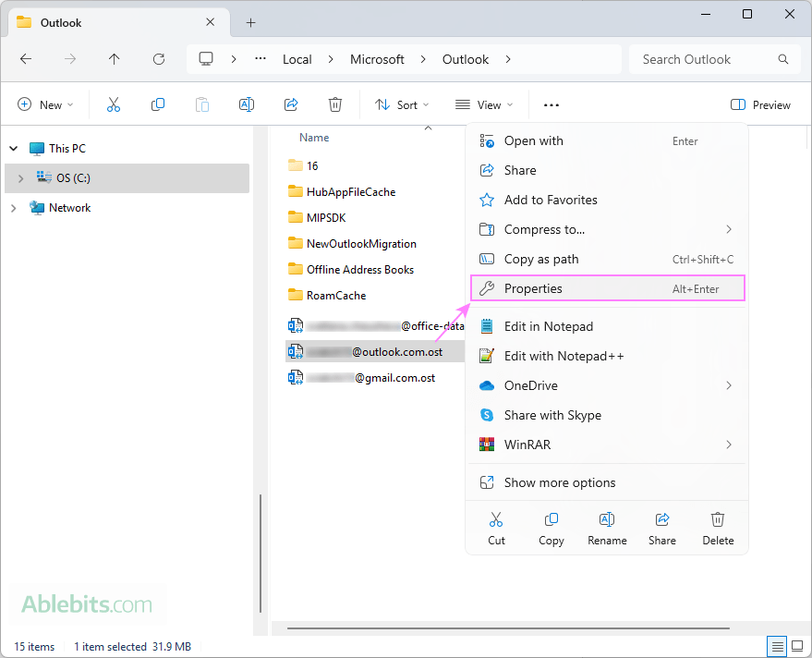
Task: Go up one folder level arrow
Action: (115, 59)
